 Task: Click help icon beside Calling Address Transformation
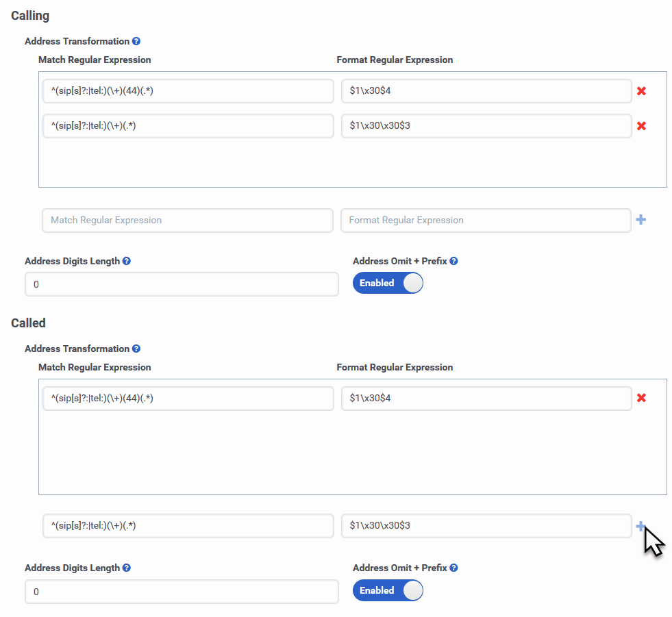(136, 42)
